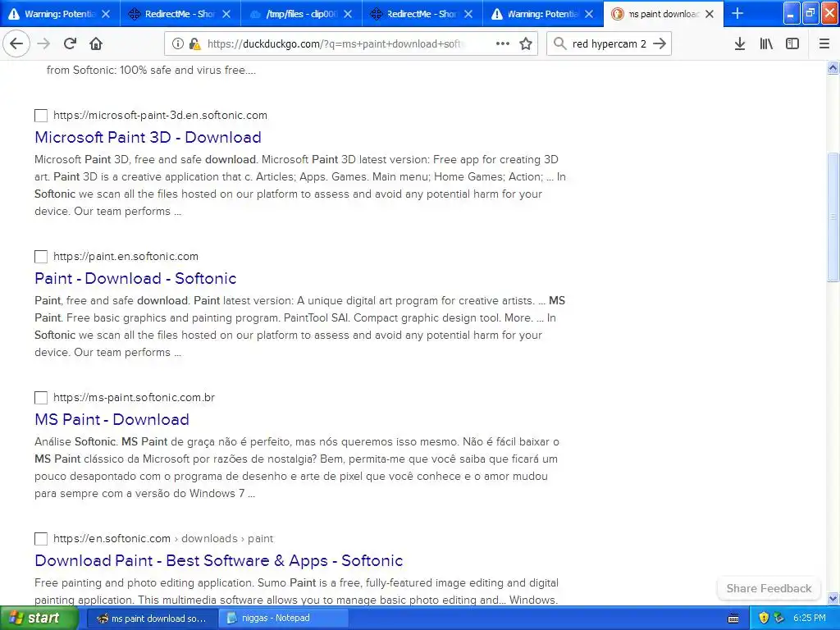840x630 pixels.
Task: Bookmark this page with the star
Action: pyautogui.click(x=526, y=43)
